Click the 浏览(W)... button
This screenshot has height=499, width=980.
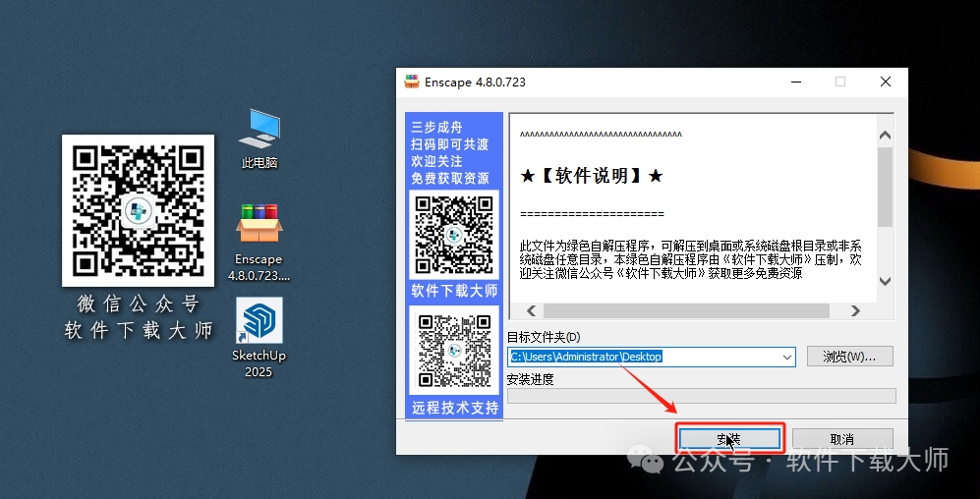point(849,357)
